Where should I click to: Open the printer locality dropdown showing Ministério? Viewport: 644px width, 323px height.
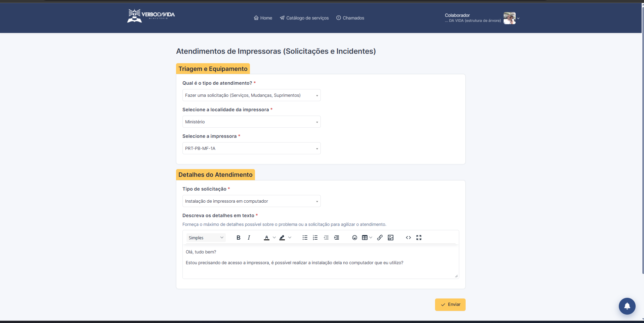[251, 122]
